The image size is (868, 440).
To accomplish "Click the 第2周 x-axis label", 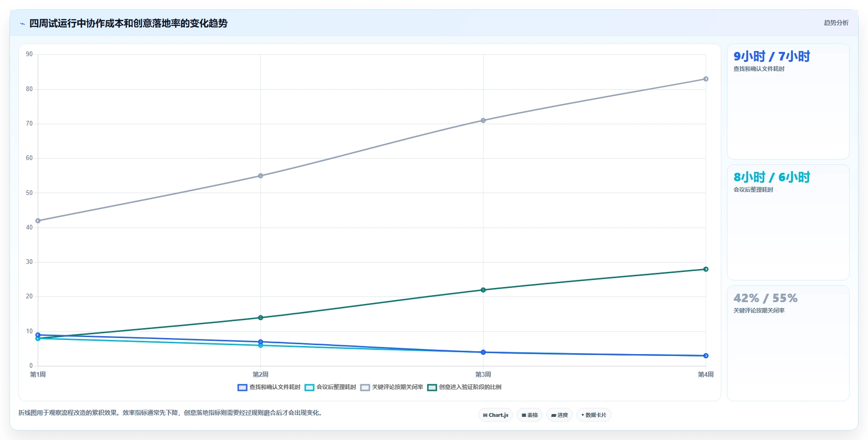I will [260, 374].
